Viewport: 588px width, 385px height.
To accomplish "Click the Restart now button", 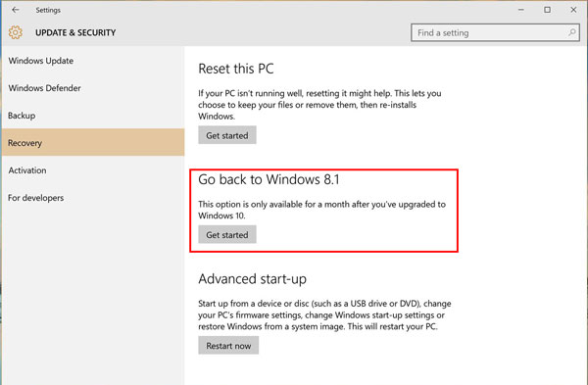I will point(228,345).
